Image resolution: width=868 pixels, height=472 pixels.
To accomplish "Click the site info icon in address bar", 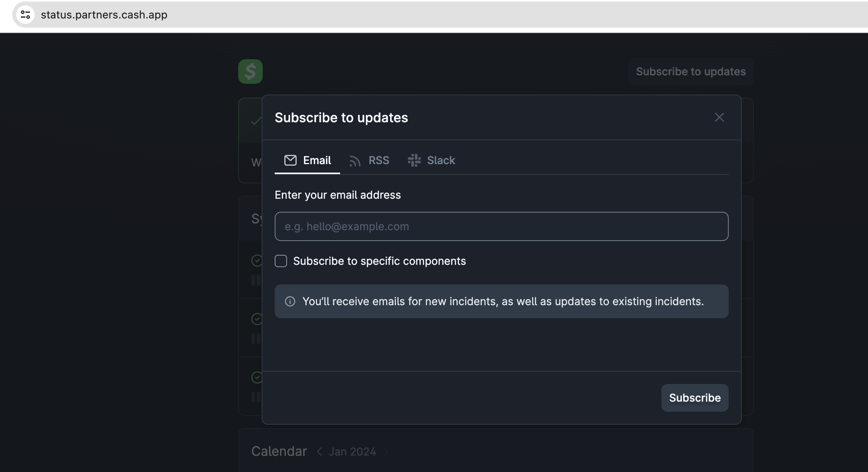I will point(25,15).
